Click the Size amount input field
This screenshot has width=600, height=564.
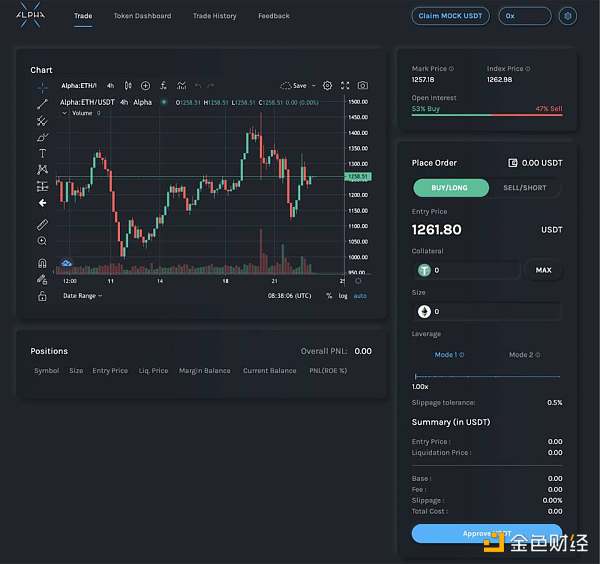click(x=487, y=311)
